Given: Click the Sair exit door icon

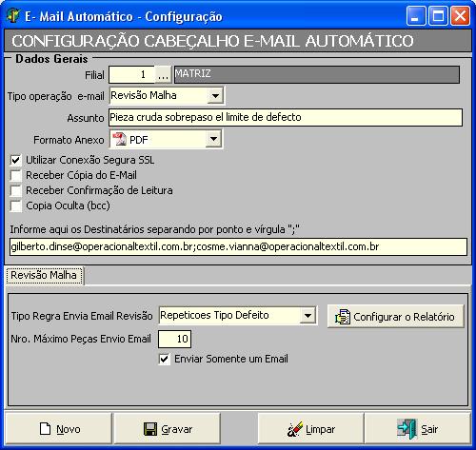Looking at the screenshot, I should pos(407,429).
